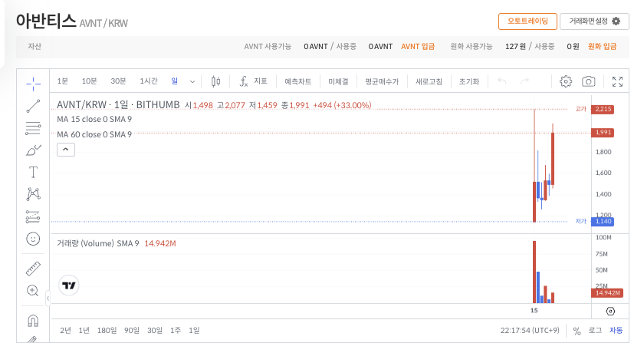Viewport: 644px width, 353px height.
Task: Select the crosshair cursor tool
Action: [x=33, y=82]
